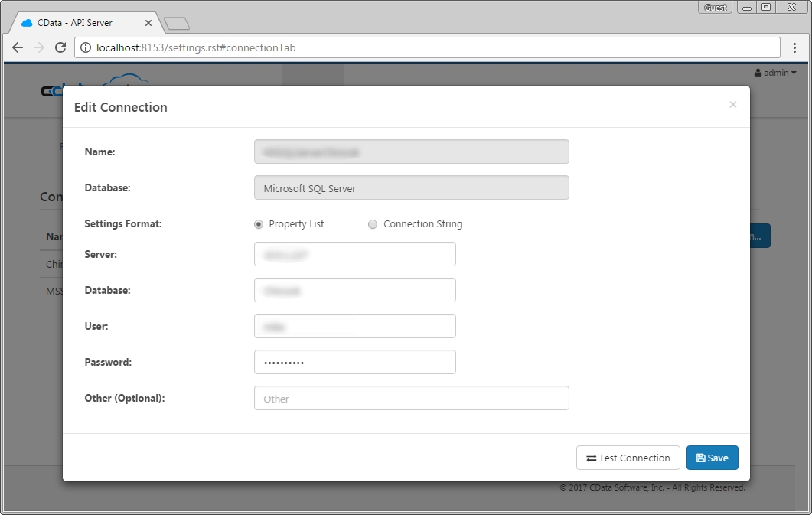Reload the page with refresh icon
The height and width of the screenshot is (515, 812).
(60, 47)
